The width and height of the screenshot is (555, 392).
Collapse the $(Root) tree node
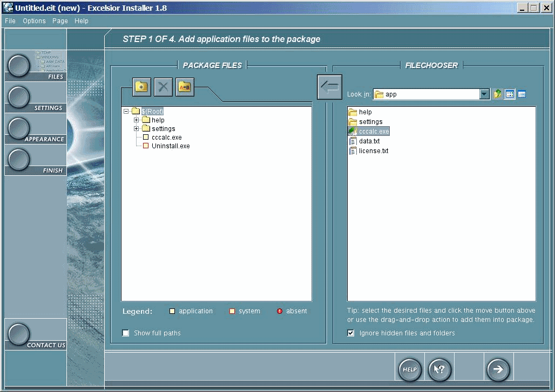126,111
